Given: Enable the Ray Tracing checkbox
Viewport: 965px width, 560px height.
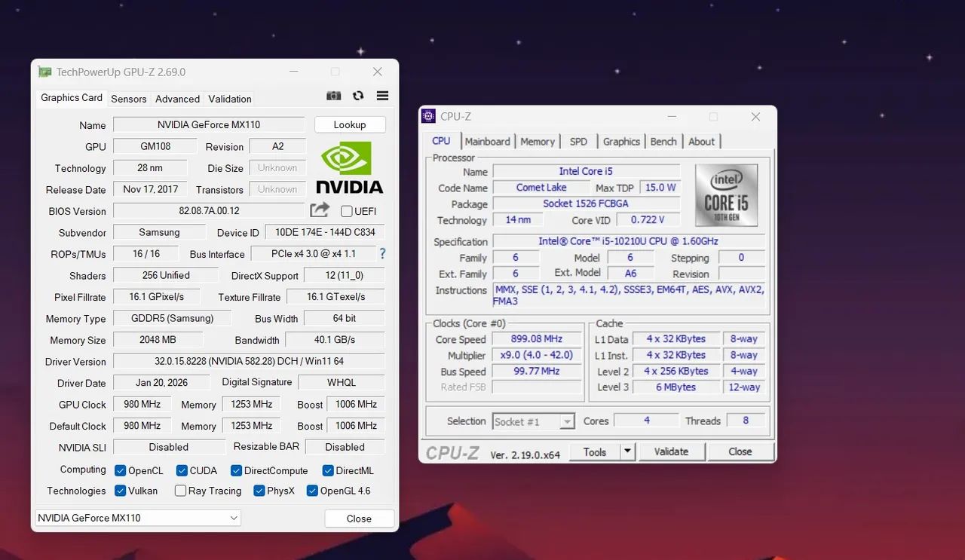Looking at the screenshot, I should [180, 491].
